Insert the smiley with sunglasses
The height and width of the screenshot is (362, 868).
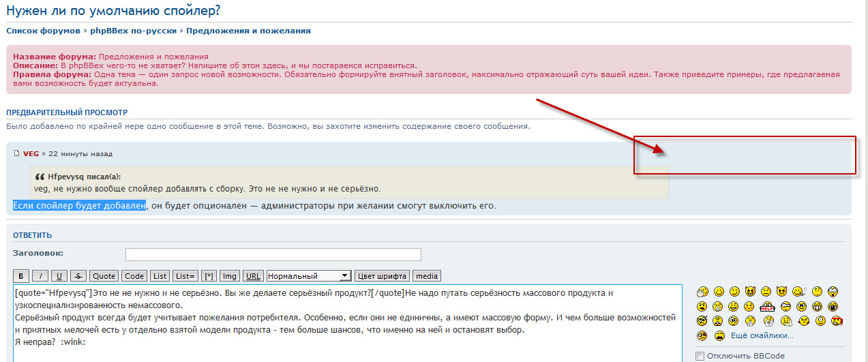point(785,306)
